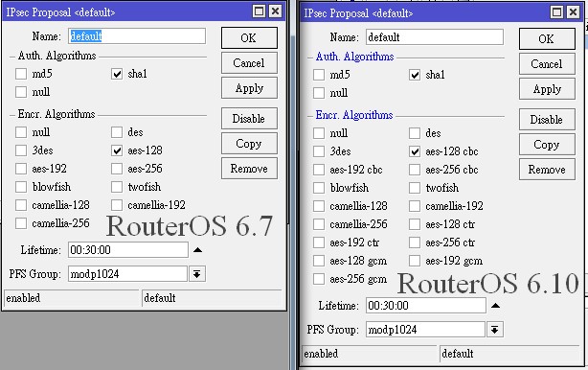The width and height of the screenshot is (588, 370).
Task: Click Cancel in RouterOS 6.7 window
Action: click(x=249, y=62)
